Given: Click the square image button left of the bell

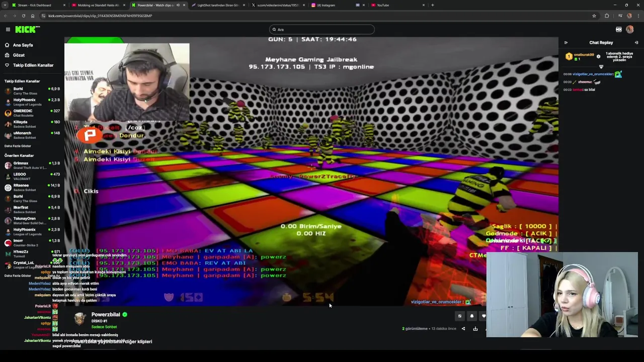Looking at the screenshot, I should click(459, 316).
